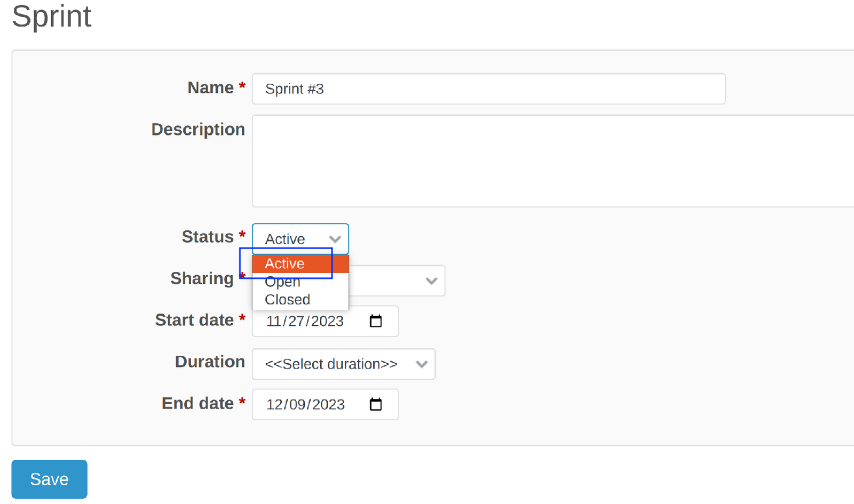The height and width of the screenshot is (504, 854).
Task: Open the End date calendar picker
Action: tap(376, 404)
